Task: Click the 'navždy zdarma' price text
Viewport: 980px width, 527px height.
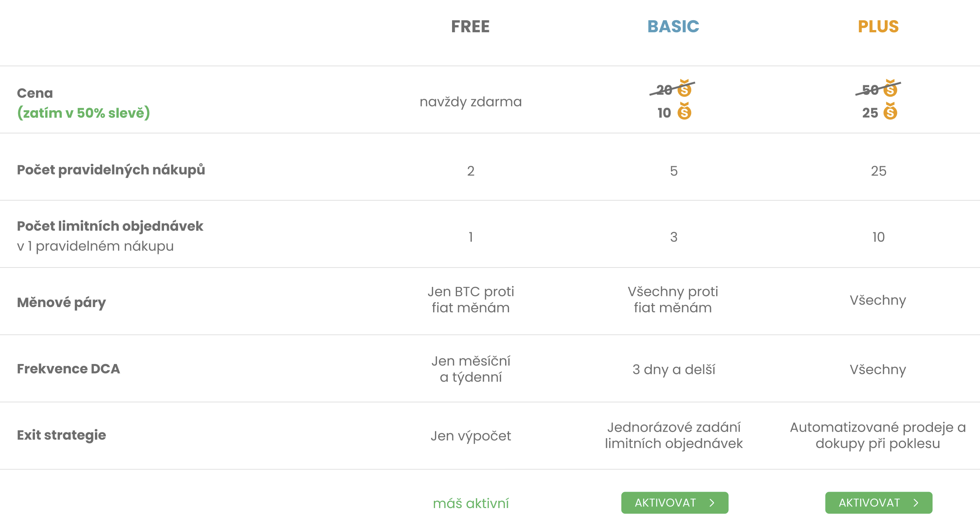Action: (x=471, y=102)
